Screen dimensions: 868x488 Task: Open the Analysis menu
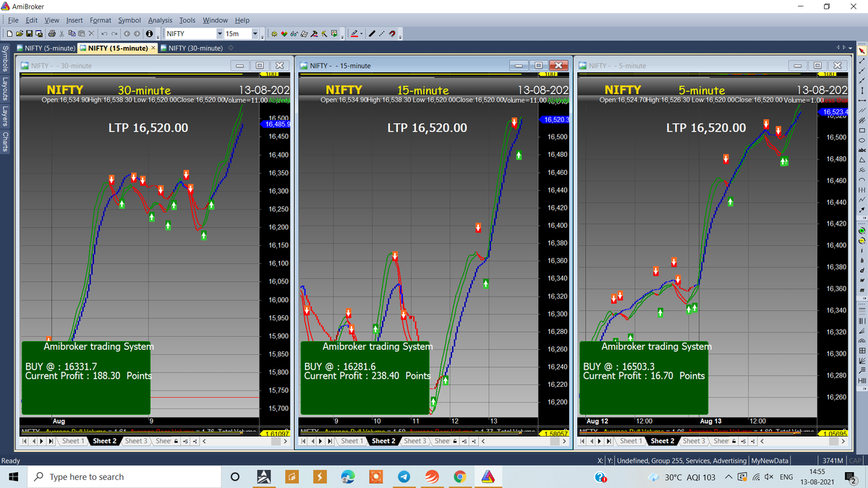pyautogui.click(x=160, y=20)
